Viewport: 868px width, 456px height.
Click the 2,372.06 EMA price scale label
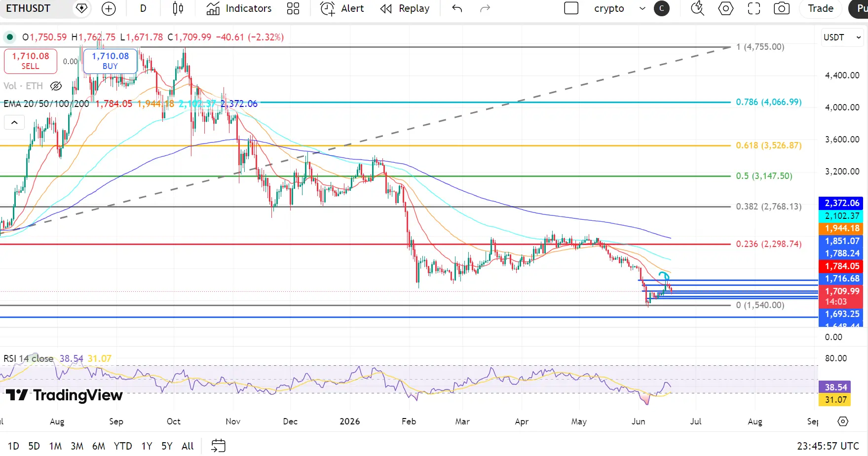point(842,203)
